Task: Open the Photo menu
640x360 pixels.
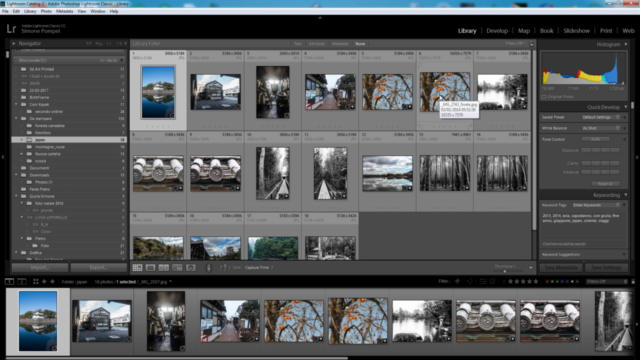Action: point(46,11)
